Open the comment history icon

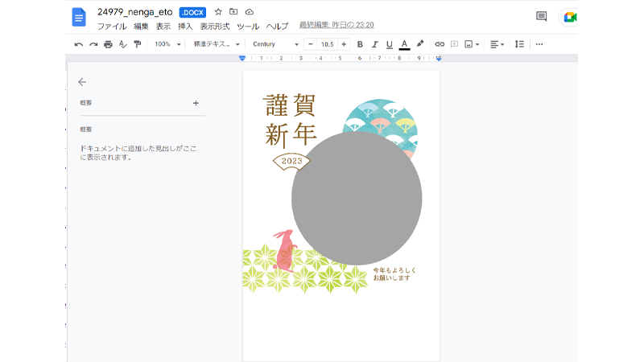tap(541, 16)
